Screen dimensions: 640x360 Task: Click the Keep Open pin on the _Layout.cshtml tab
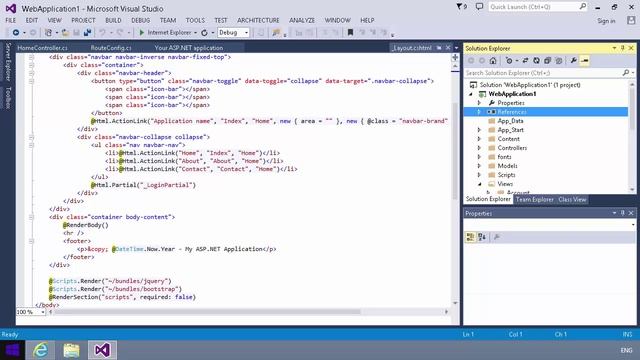coord(439,48)
